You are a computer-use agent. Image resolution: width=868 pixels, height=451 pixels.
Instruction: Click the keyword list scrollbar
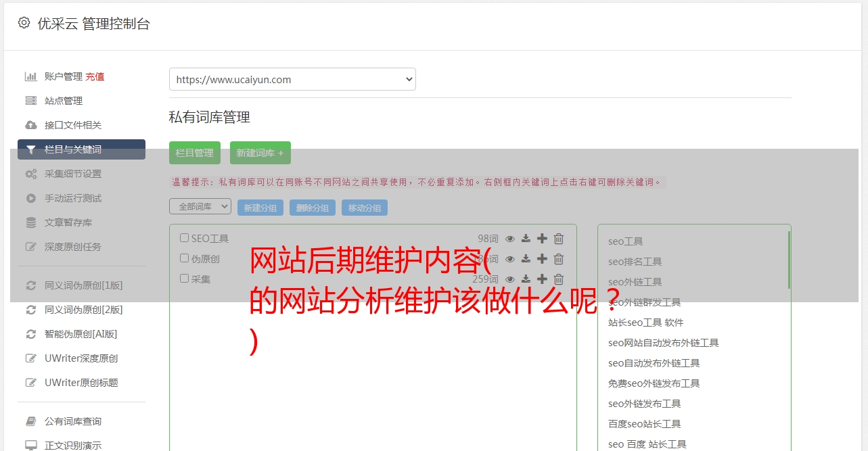tap(789, 260)
